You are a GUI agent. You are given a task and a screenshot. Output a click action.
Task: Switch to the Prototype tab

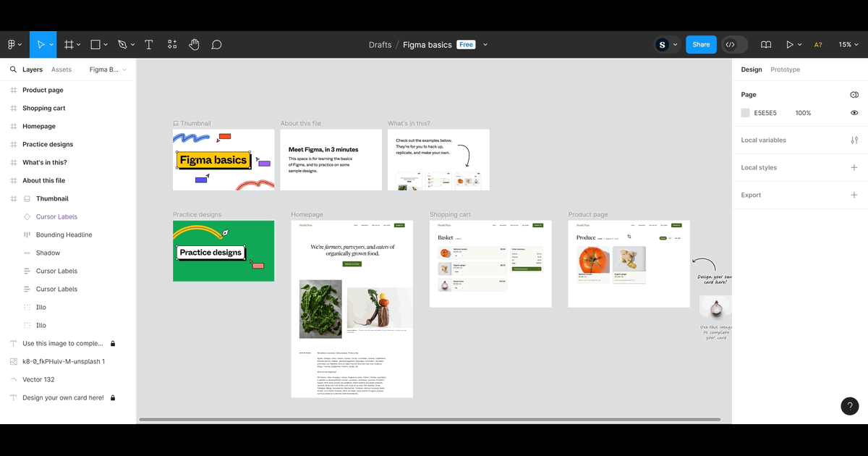click(785, 69)
